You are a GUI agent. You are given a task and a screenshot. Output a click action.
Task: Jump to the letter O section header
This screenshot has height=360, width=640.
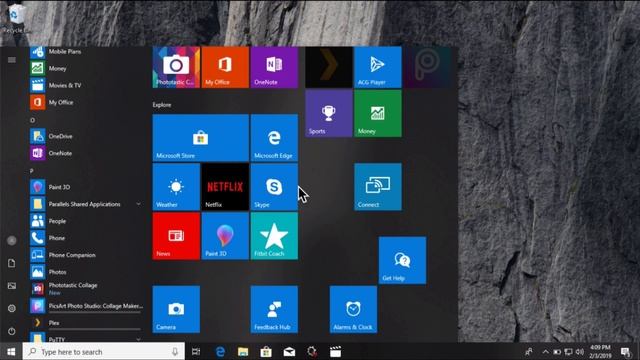tap(33, 120)
